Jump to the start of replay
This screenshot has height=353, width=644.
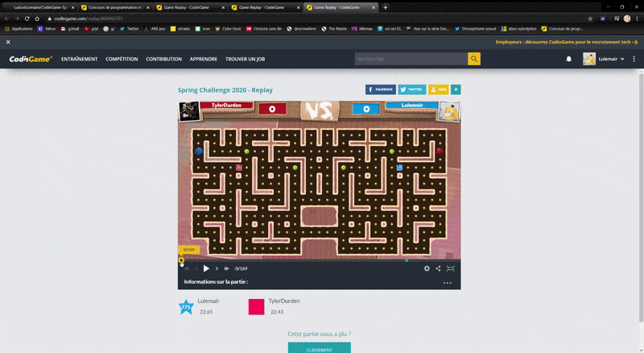(x=187, y=268)
